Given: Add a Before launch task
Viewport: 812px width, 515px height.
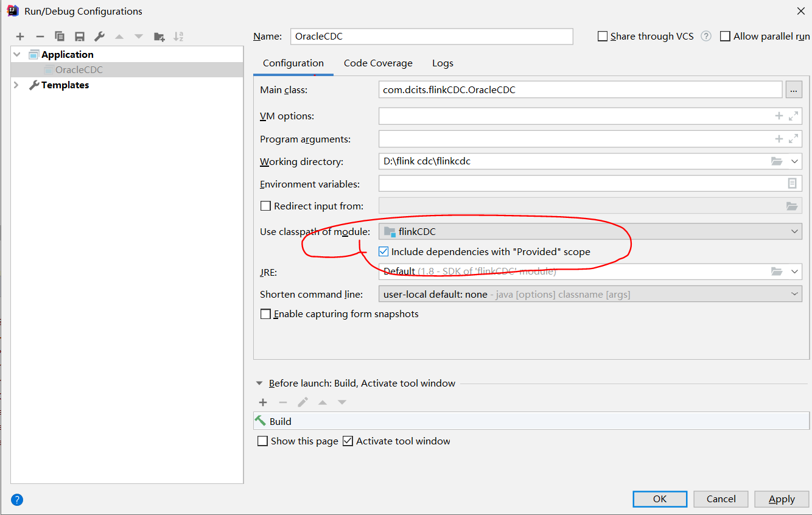Looking at the screenshot, I should (x=263, y=402).
